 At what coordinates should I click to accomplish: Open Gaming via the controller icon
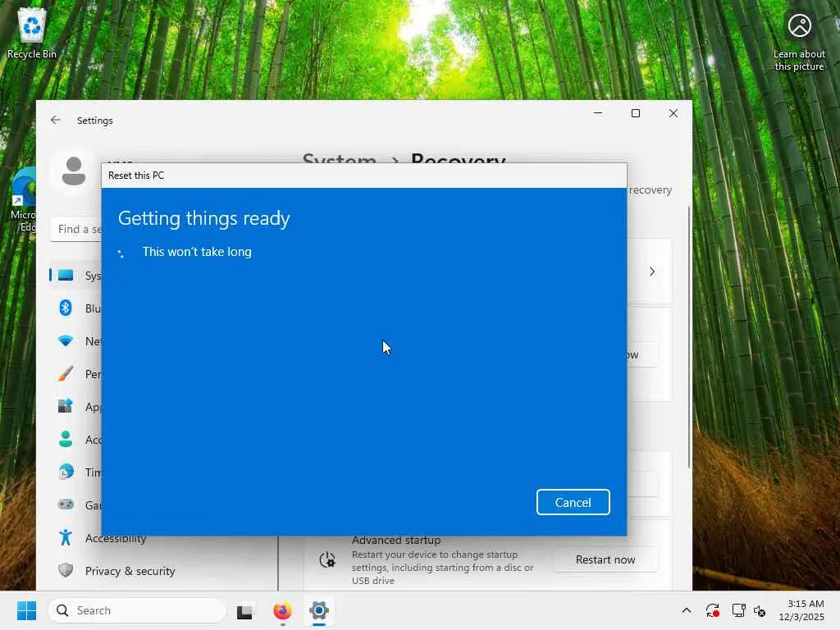pos(66,504)
